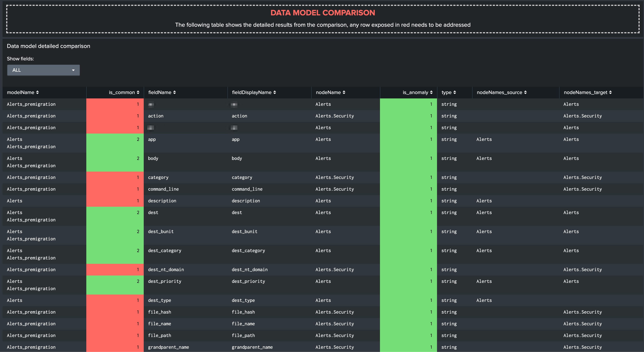Click the dropdown caret arrow beside ALL
Viewport: 644px width, 352px height.
click(x=73, y=70)
